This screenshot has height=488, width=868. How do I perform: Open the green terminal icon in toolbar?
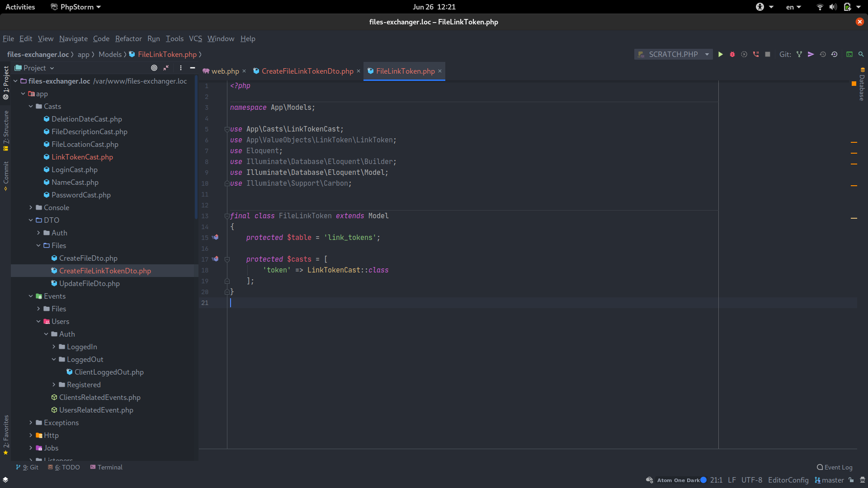849,54
